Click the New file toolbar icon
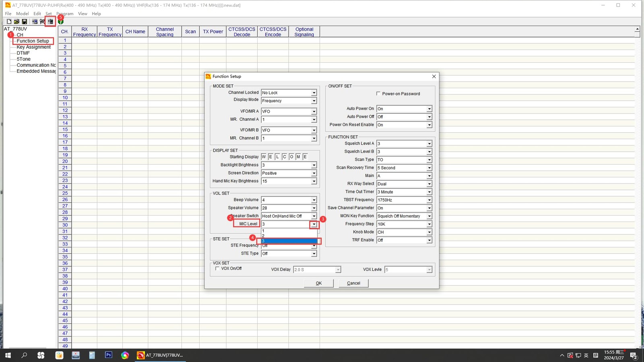The image size is (644, 362). click(9, 22)
